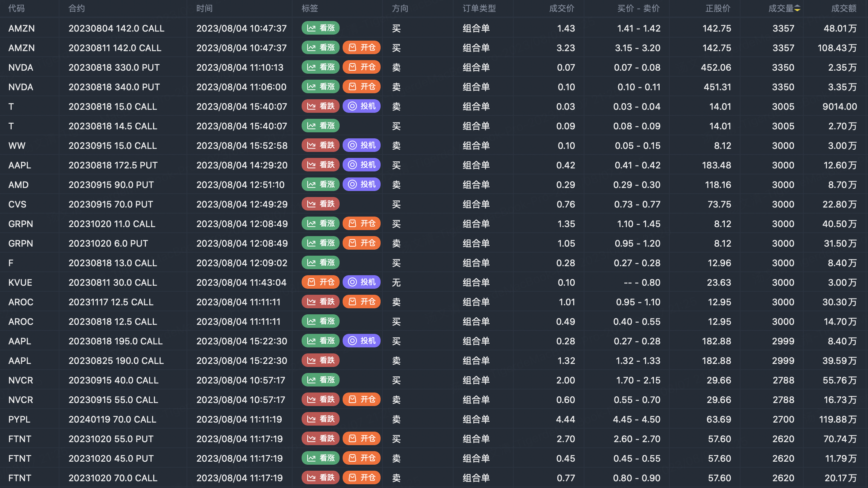Click 投机 tag on AAPL 195.0 CALL row

click(x=361, y=341)
